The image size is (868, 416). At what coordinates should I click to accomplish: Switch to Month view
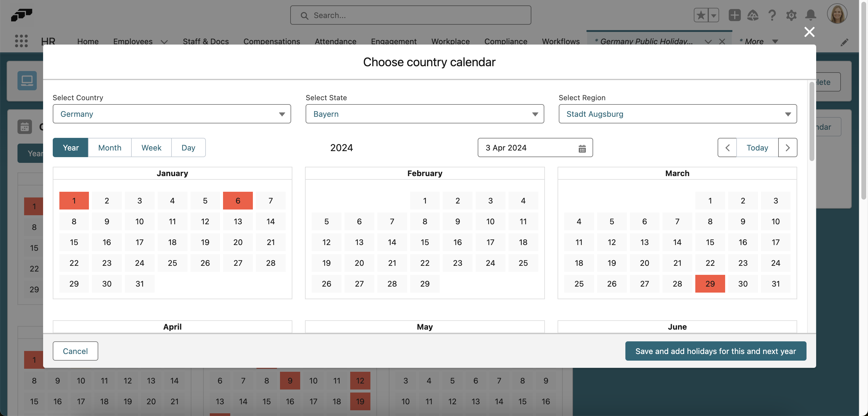click(x=109, y=147)
